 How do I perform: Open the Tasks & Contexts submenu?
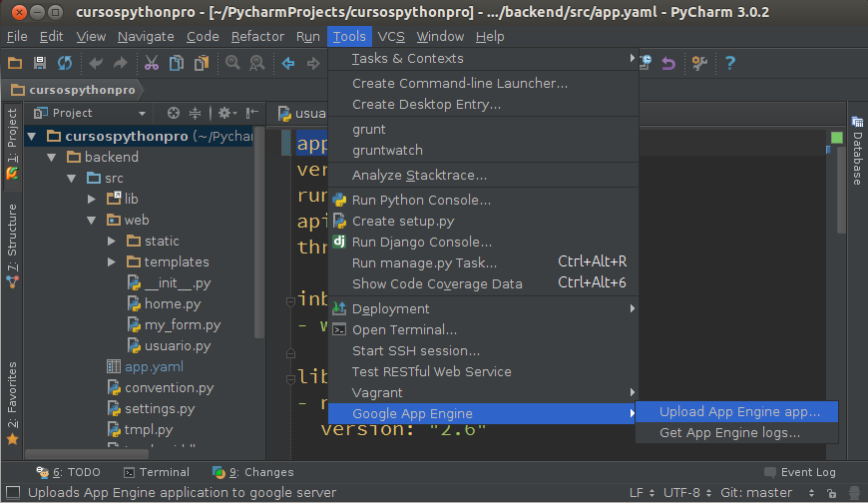[483, 59]
